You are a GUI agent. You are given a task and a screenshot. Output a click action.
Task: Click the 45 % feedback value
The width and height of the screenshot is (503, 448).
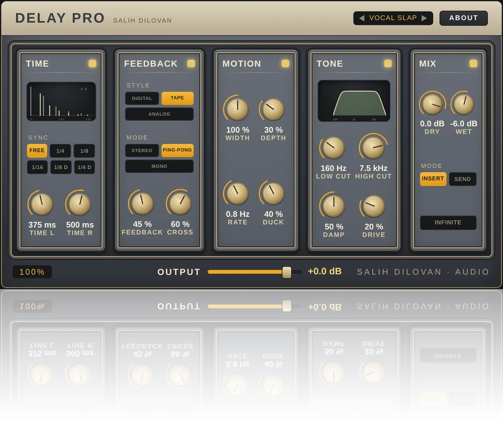pyautogui.click(x=142, y=224)
